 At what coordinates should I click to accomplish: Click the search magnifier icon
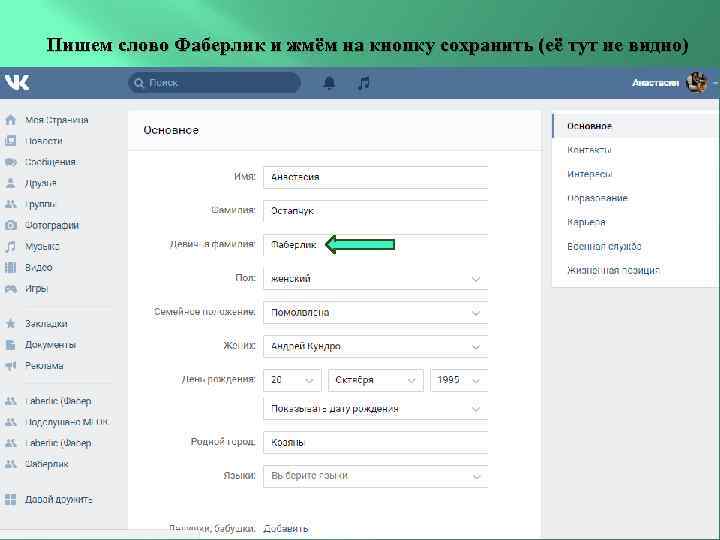139,83
